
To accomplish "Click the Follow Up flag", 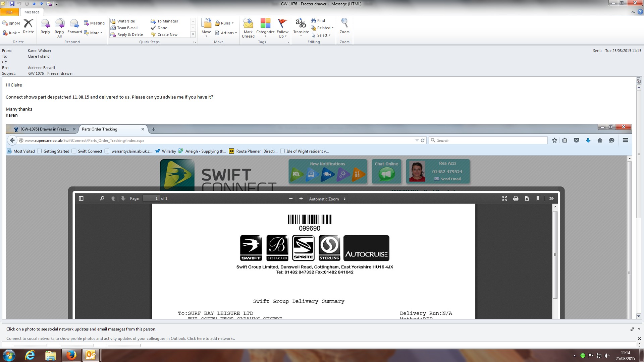I will coord(282,27).
